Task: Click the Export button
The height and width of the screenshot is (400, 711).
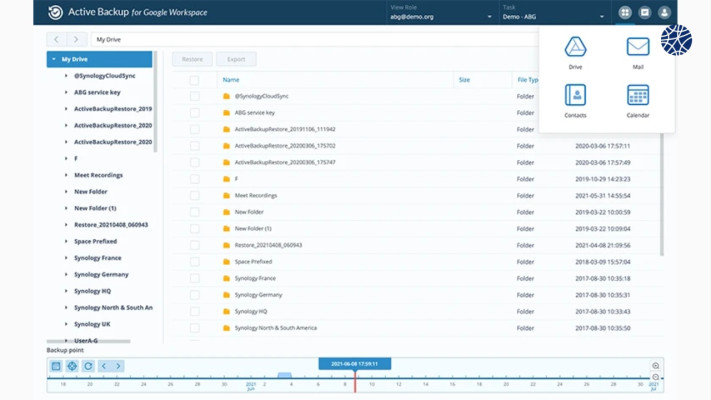Action: (x=236, y=59)
